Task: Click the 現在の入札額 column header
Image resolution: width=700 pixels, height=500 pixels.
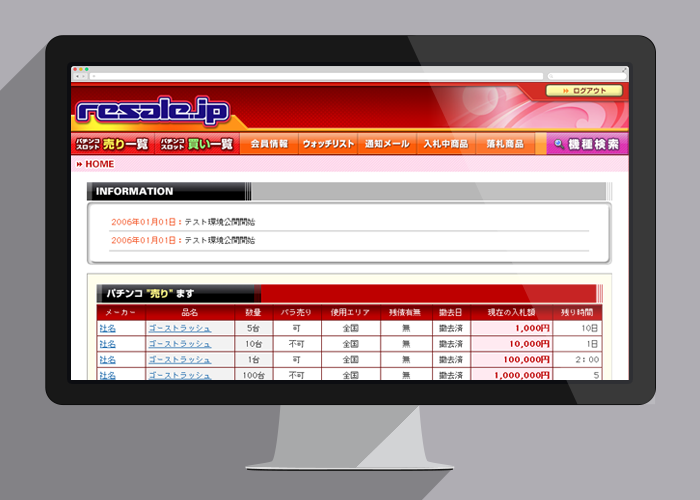Action: [511, 313]
